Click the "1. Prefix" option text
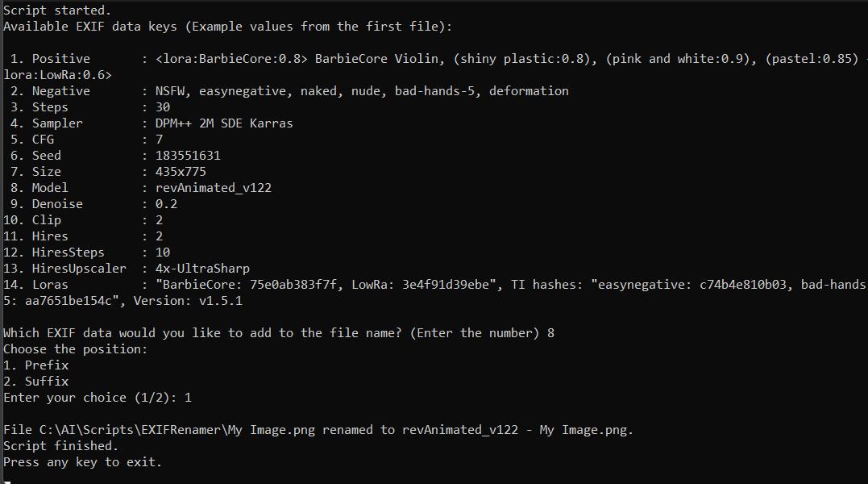The height and width of the screenshot is (484, 868). pyautogui.click(x=36, y=365)
